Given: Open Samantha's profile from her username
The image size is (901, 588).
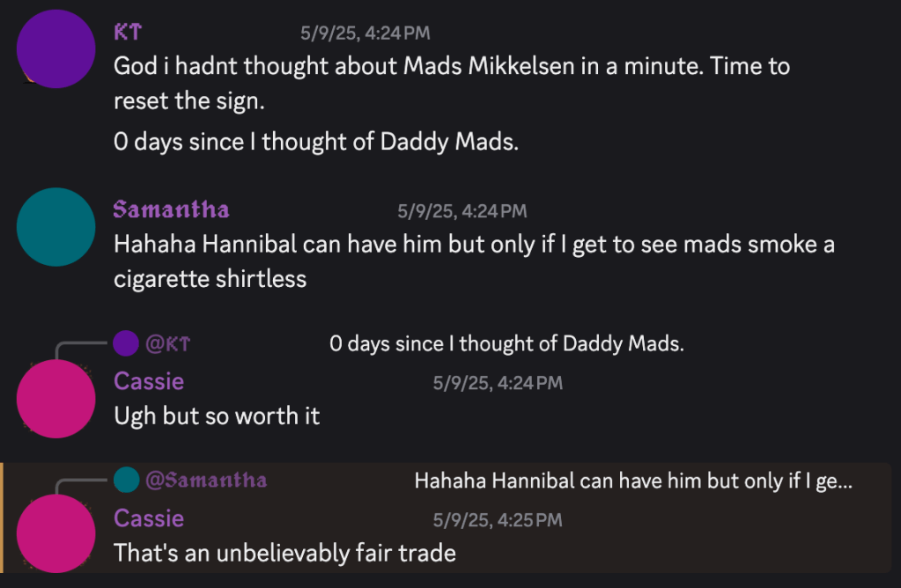Looking at the screenshot, I should coord(171,209).
